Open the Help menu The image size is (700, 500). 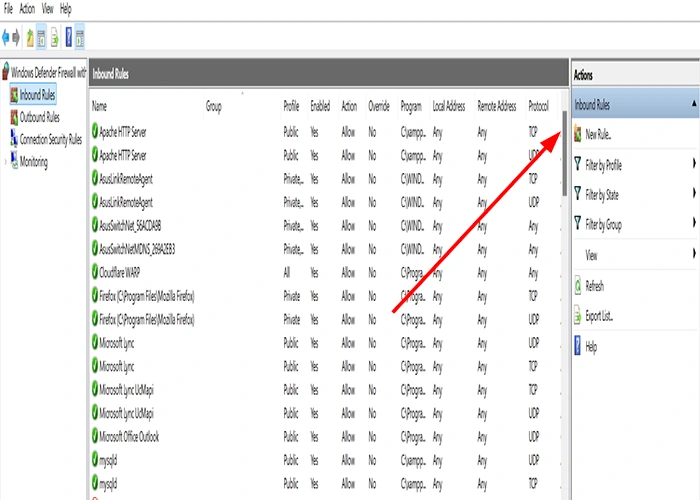pos(66,8)
